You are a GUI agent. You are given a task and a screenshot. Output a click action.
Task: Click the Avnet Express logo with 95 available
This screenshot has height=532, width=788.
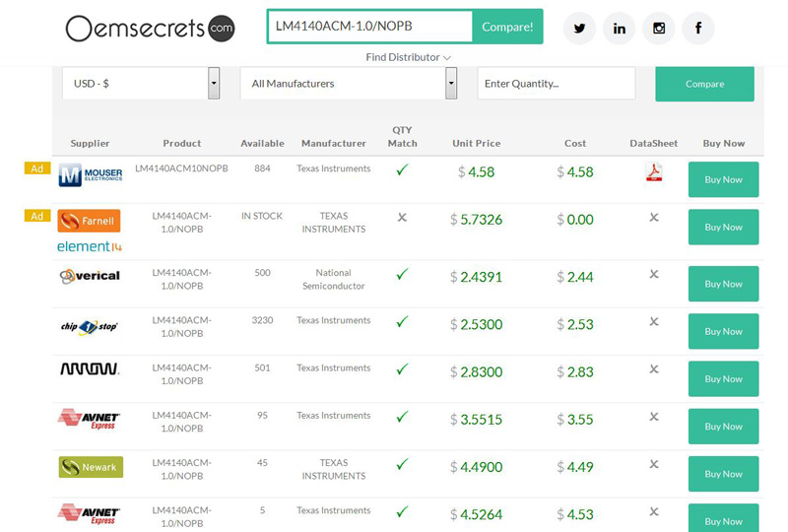(89, 419)
